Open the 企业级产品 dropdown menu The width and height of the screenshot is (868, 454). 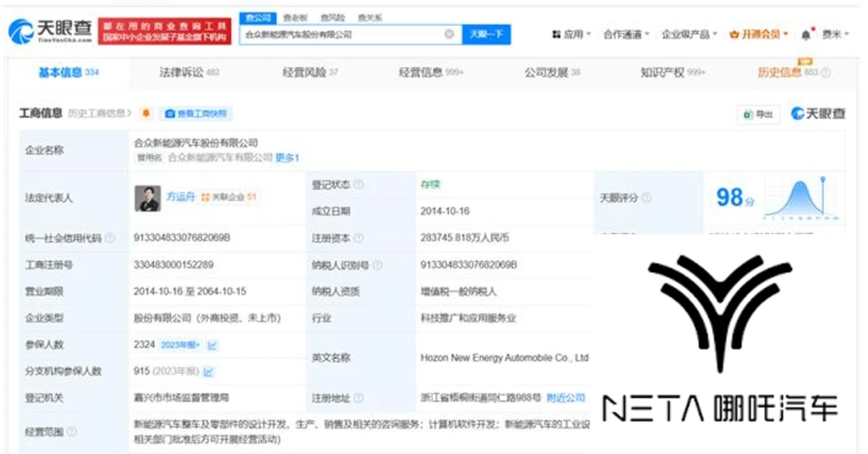(x=690, y=34)
